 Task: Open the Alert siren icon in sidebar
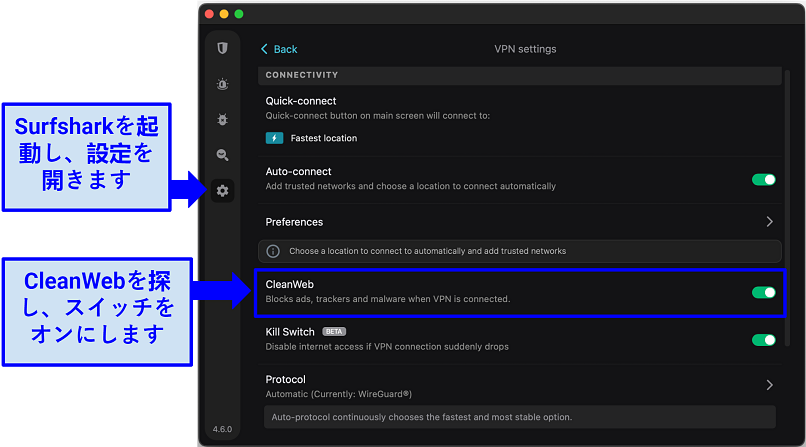222,84
